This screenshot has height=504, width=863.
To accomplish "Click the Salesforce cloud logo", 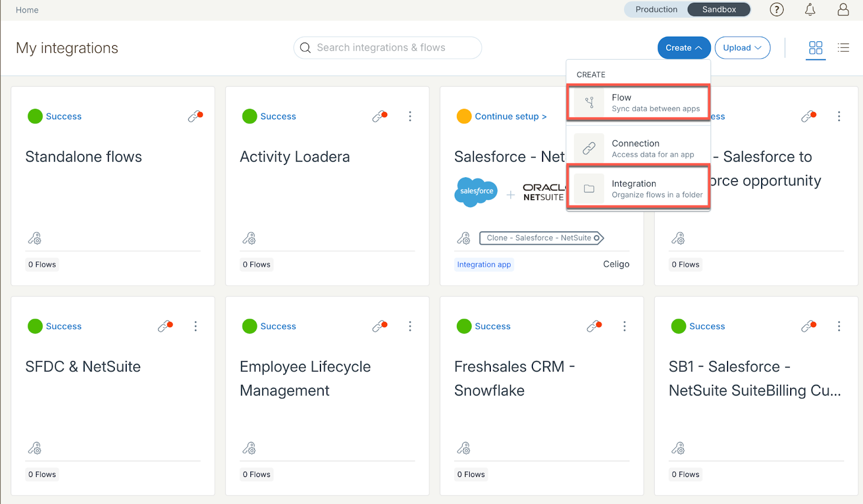I will [x=476, y=192].
